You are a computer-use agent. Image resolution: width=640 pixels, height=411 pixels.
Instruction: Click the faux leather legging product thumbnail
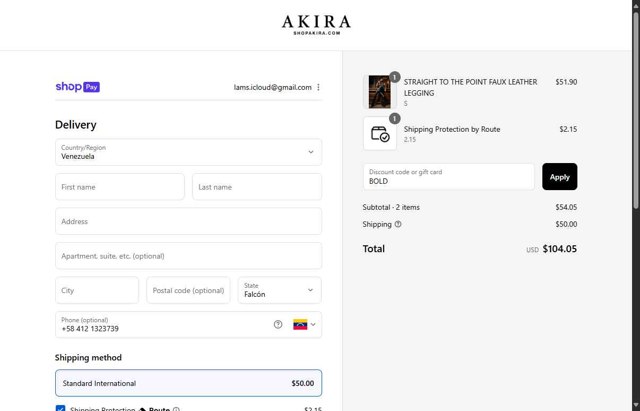pyautogui.click(x=380, y=92)
